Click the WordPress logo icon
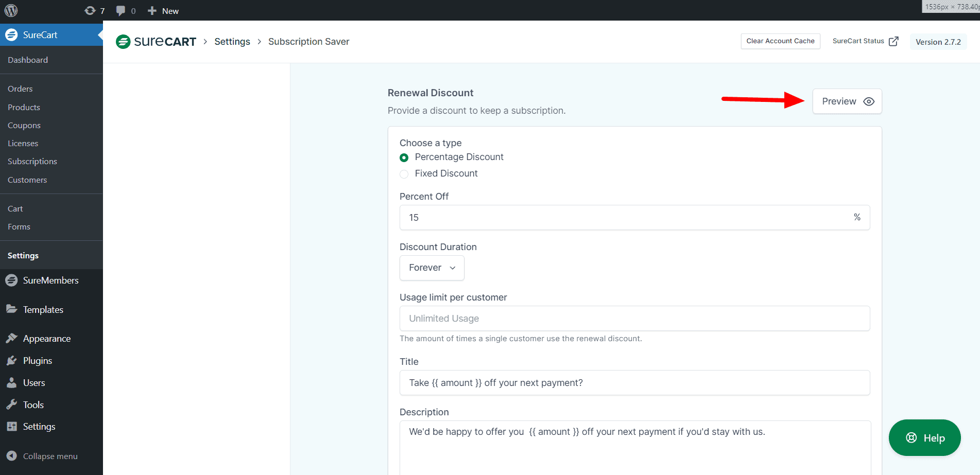This screenshot has height=475, width=980. (x=11, y=11)
